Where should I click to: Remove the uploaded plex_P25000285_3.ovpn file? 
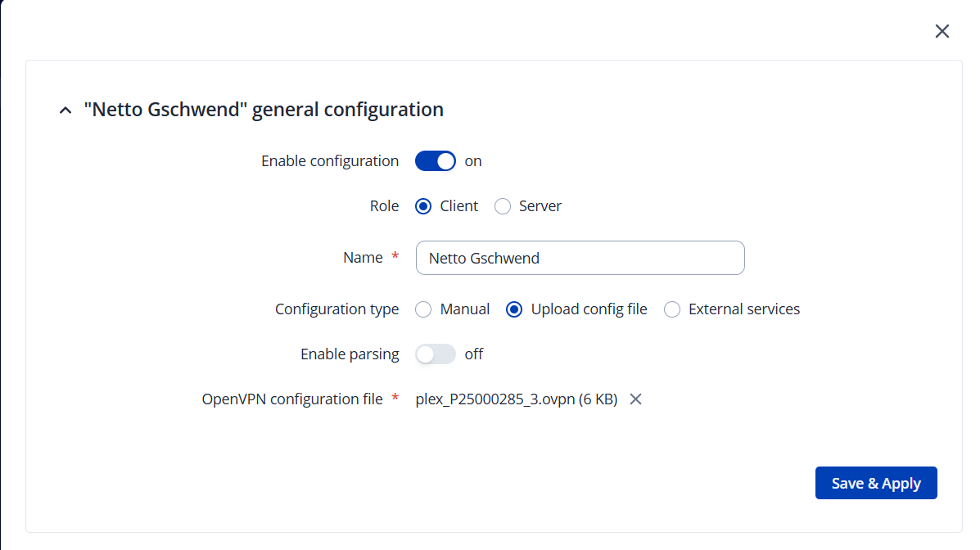coord(635,399)
